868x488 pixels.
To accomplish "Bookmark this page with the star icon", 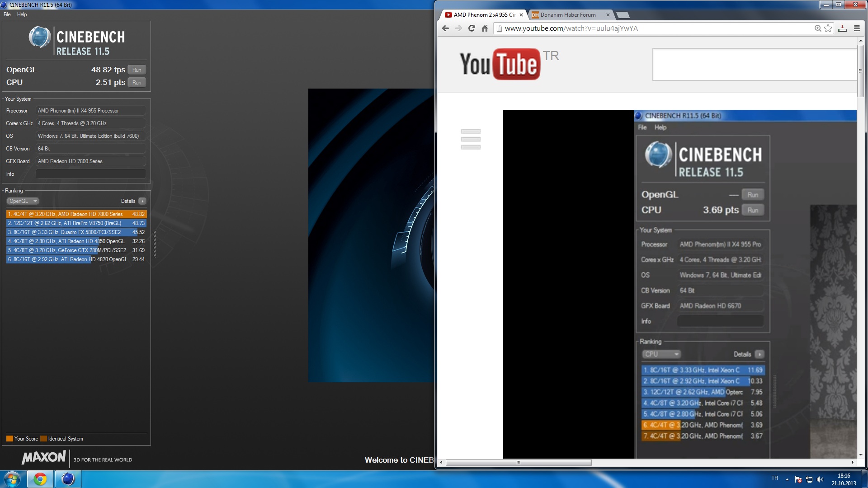I will coord(828,28).
